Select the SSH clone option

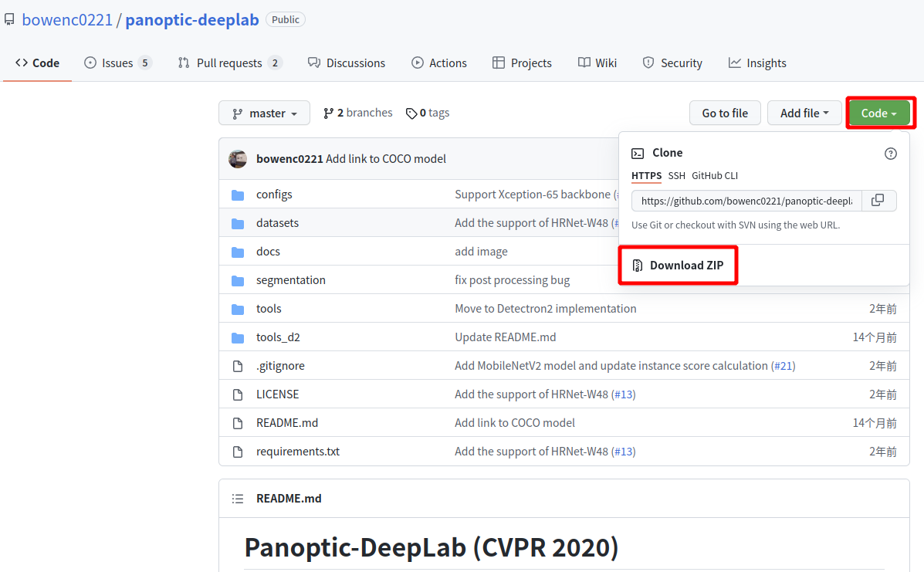(676, 176)
